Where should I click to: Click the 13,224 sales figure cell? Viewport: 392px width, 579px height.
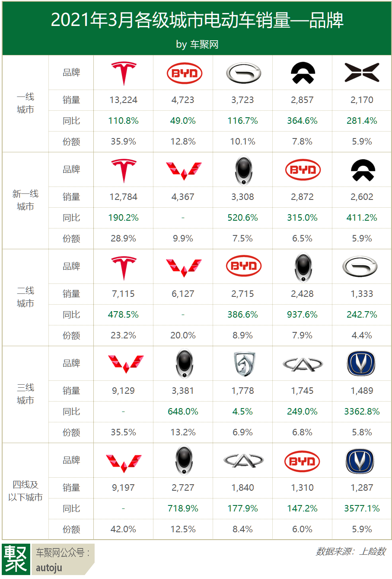pos(124,100)
